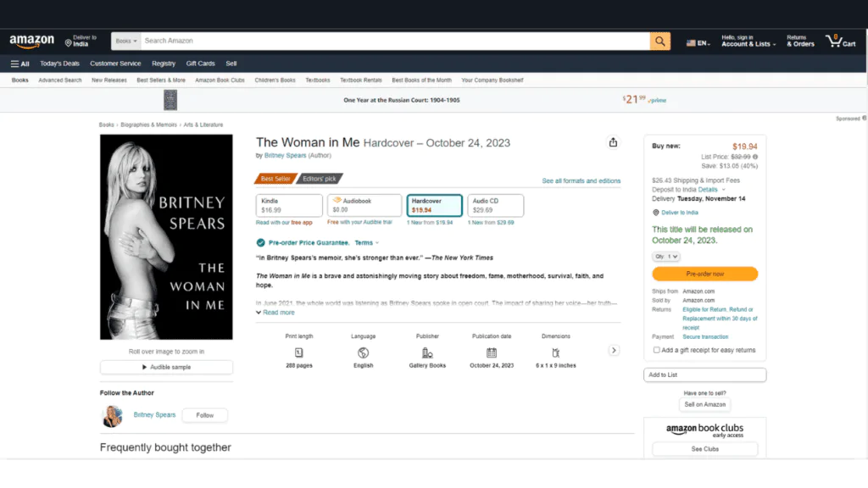The image size is (868, 488).
Task: Click Britney Spears name in Follow the Author
Action: (154, 415)
